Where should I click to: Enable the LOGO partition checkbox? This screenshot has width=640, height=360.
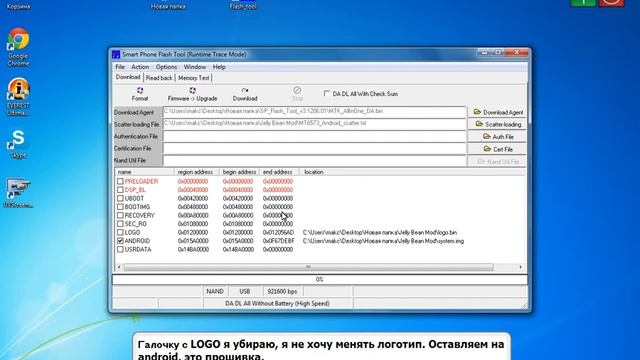[x=120, y=233]
